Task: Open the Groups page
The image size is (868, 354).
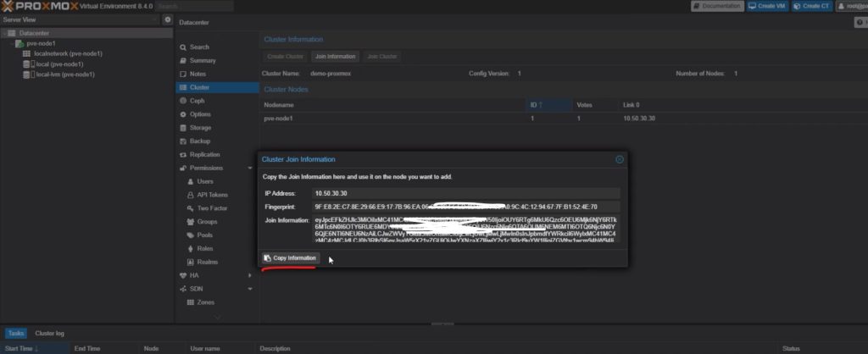Action: 207,222
